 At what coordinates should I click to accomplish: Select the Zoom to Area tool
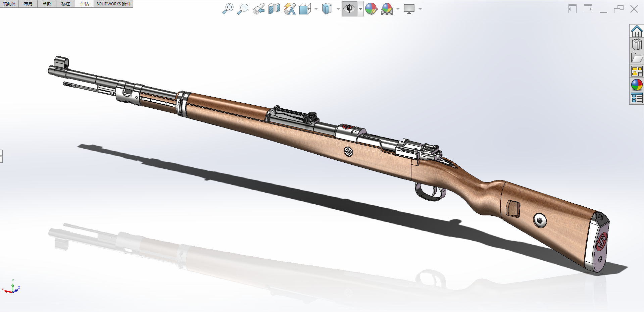click(x=243, y=9)
